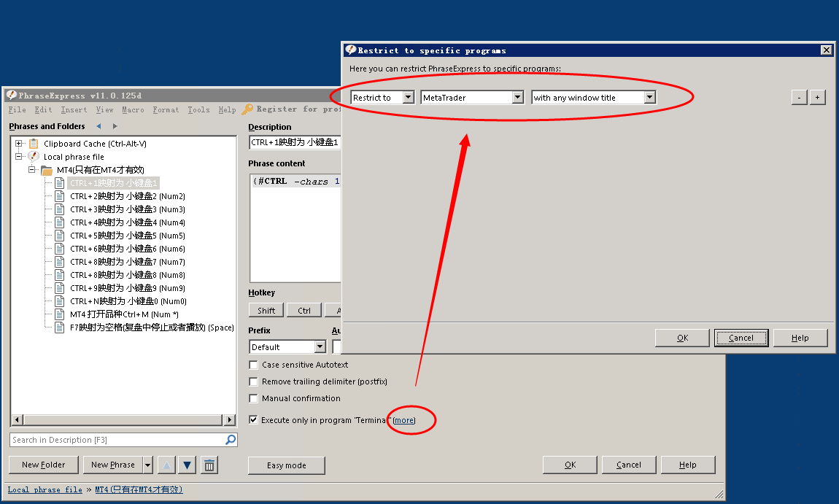Click the document icon beside the Num3 phrase
Viewport: 839px width, 504px height.
pyautogui.click(x=60, y=209)
